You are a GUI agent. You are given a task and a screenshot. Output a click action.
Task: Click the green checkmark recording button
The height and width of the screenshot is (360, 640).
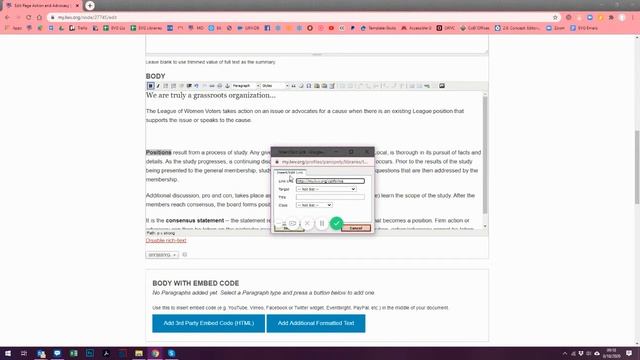pos(336,223)
